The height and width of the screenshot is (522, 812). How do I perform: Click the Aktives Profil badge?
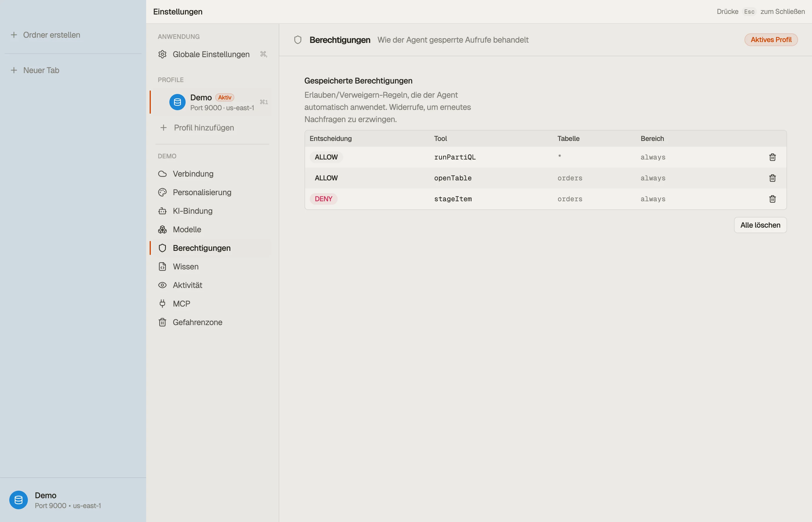click(771, 40)
